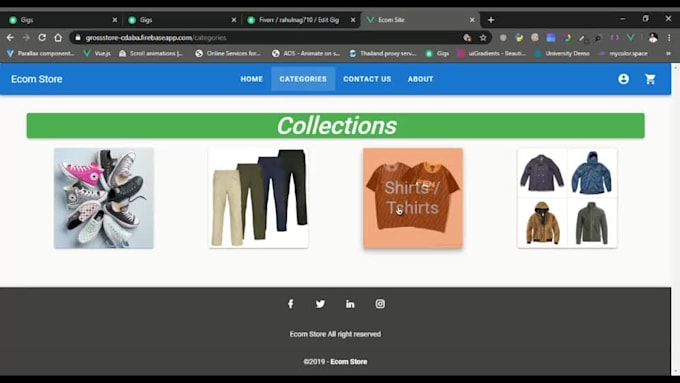
Task: Go forward with the browser forward arrow
Action: 26,38
